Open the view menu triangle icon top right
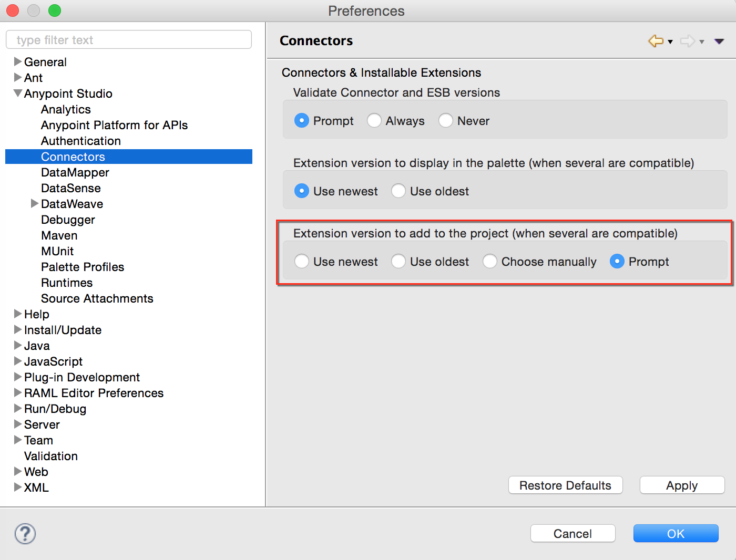This screenshot has width=736, height=560. tap(719, 40)
